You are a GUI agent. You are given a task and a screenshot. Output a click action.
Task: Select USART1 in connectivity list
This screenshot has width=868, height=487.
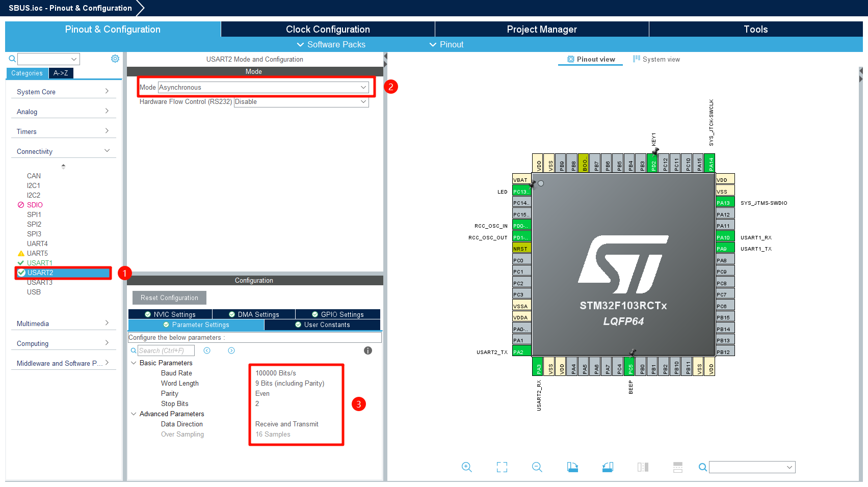tap(39, 263)
